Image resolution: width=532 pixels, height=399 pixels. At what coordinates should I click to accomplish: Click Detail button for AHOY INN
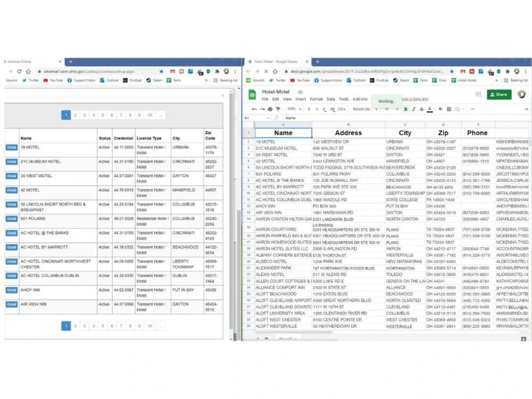[12, 290]
